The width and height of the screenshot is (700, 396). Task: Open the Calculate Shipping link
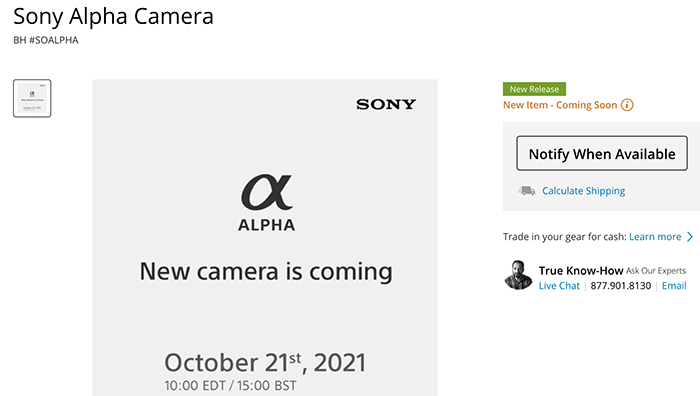[583, 191]
